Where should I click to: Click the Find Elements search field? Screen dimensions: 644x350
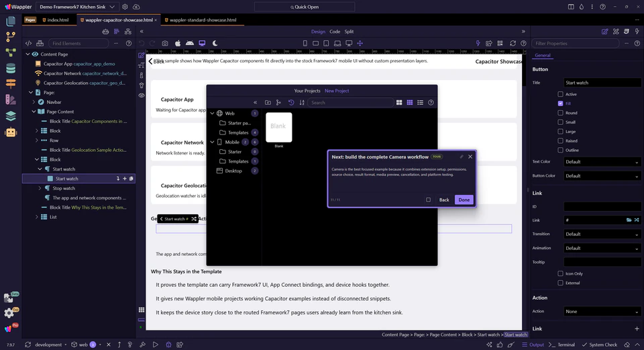click(x=79, y=43)
